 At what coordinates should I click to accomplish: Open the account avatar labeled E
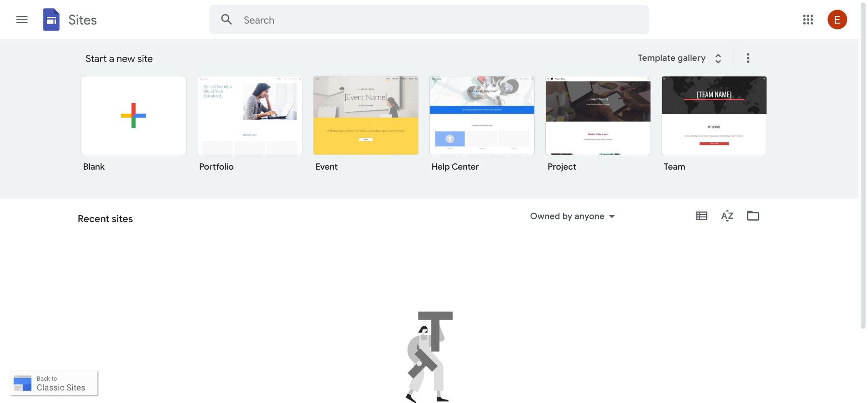pyautogui.click(x=837, y=20)
